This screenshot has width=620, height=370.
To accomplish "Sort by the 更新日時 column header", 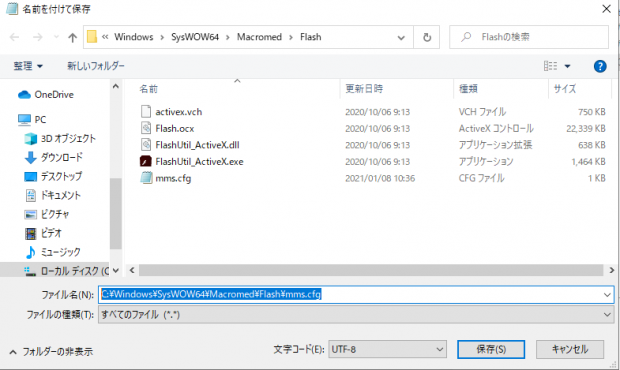I will click(364, 89).
